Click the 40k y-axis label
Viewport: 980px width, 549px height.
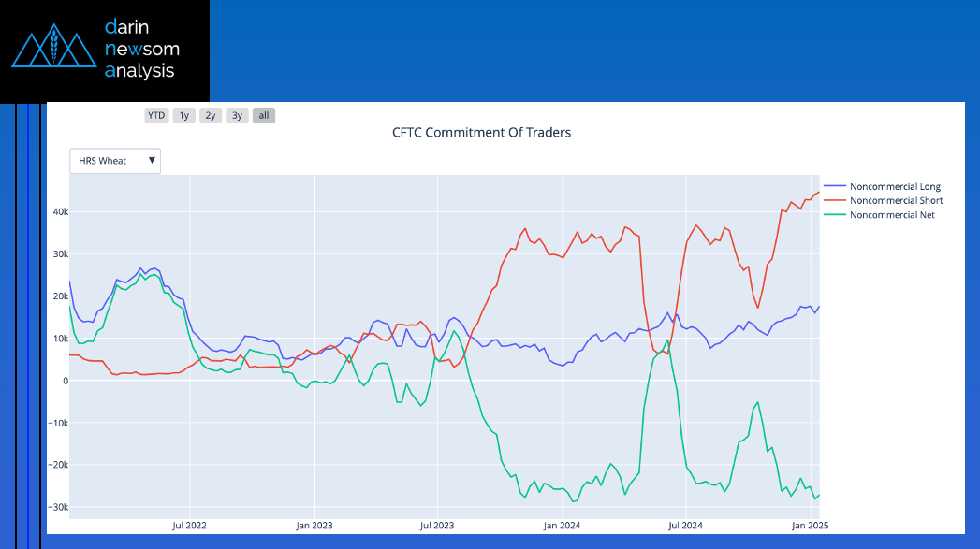pyautogui.click(x=59, y=212)
